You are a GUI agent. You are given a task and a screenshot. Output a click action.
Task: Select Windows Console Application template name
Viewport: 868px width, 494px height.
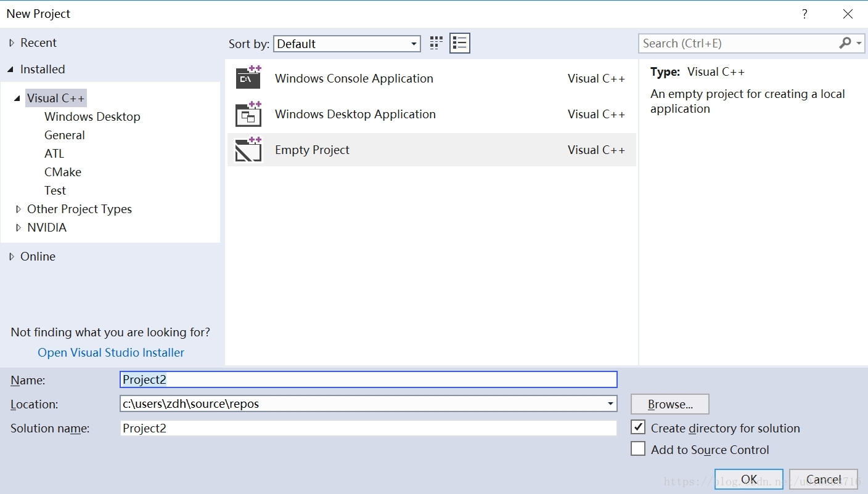point(354,78)
